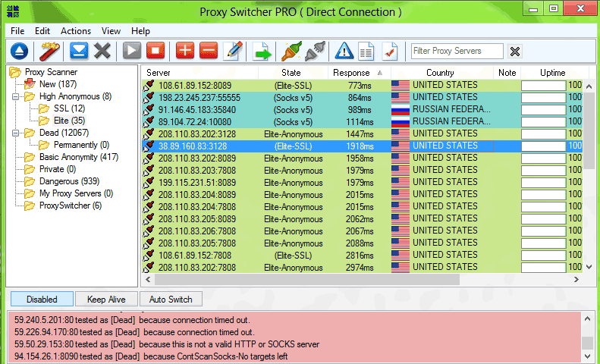Sort by the Country column header
The width and height of the screenshot is (600, 364).
[x=442, y=73]
